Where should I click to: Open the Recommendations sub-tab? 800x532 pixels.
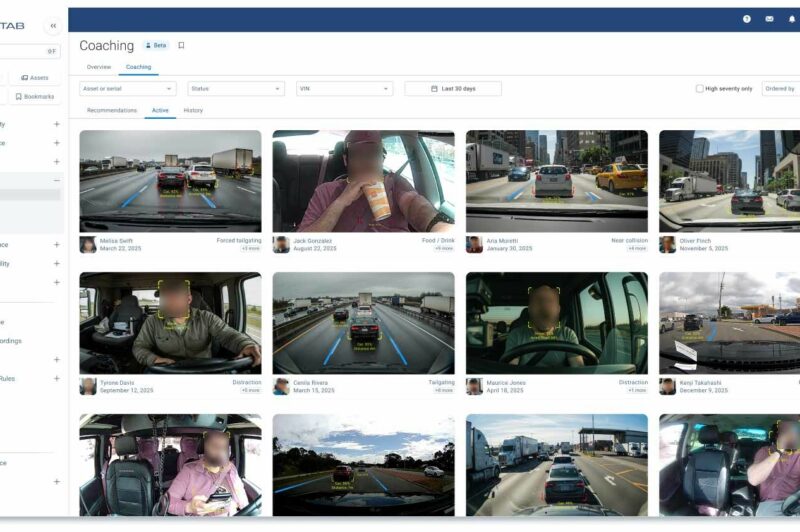[112, 110]
